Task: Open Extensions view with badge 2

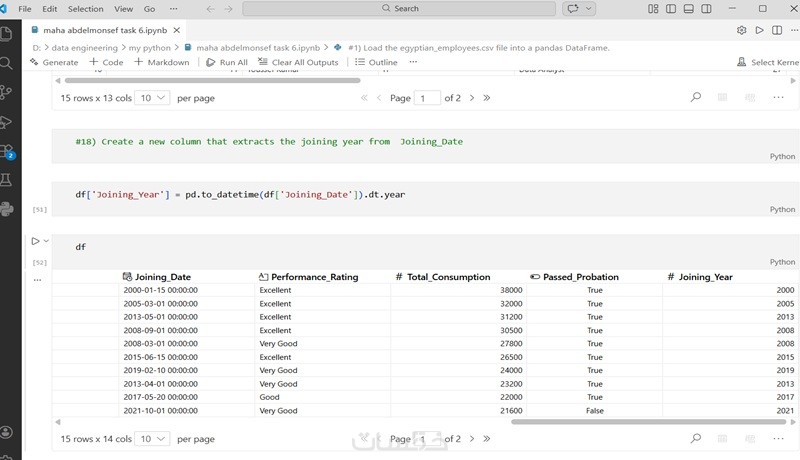Action: [7, 151]
